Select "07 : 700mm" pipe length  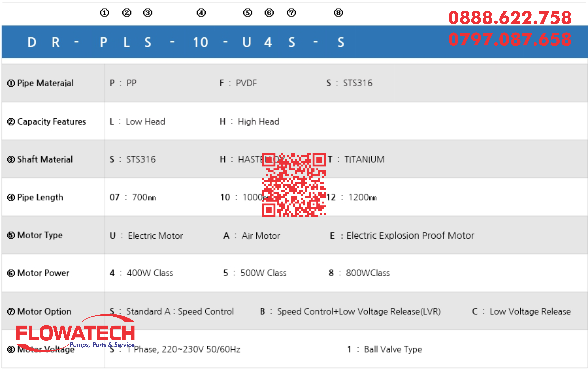click(133, 197)
